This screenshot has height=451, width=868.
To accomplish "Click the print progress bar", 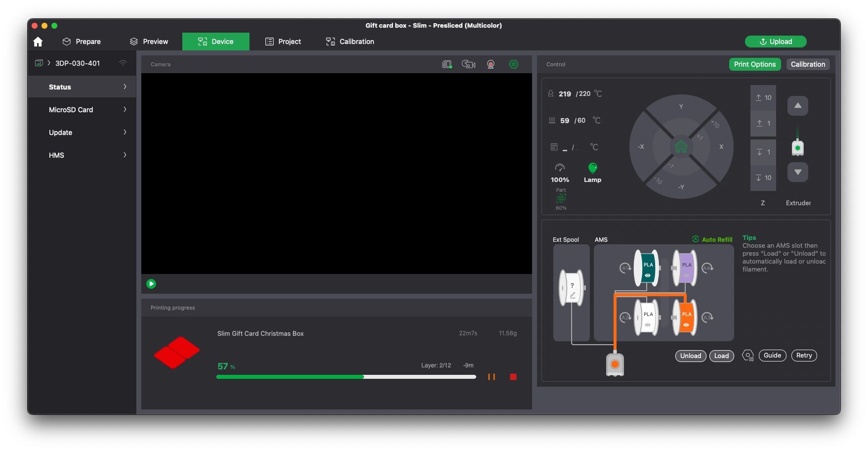I will [x=346, y=377].
